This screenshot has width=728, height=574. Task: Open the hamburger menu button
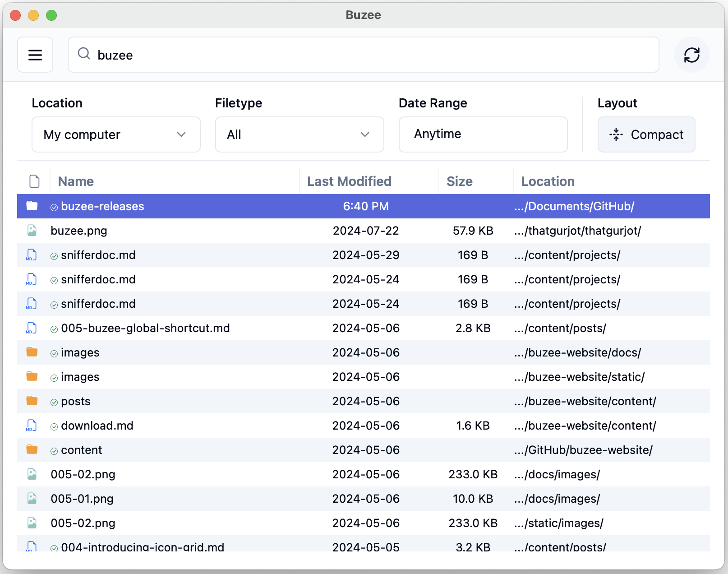[35, 55]
